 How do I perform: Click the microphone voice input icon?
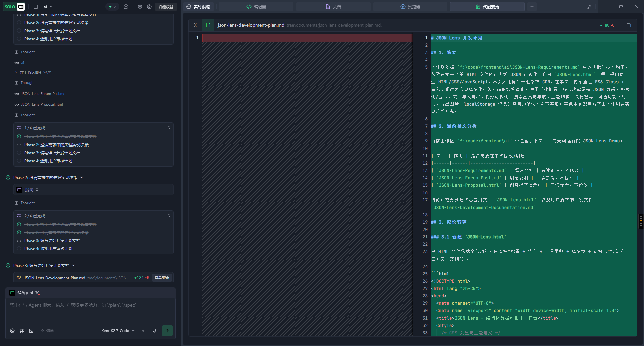155,331
